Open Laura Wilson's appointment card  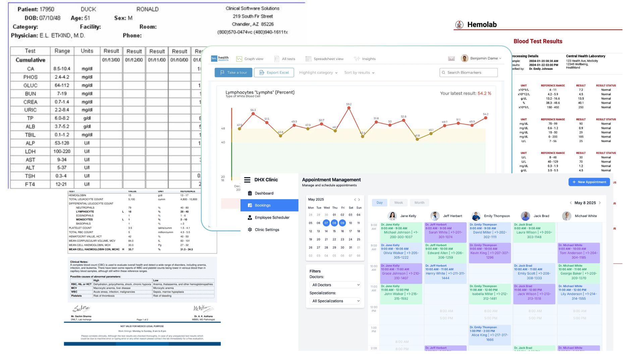click(x=534, y=232)
